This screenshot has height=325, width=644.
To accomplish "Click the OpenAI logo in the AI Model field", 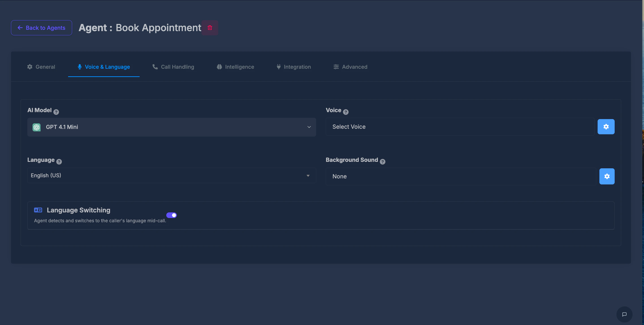I will pyautogui.click(x=37, y=127).
